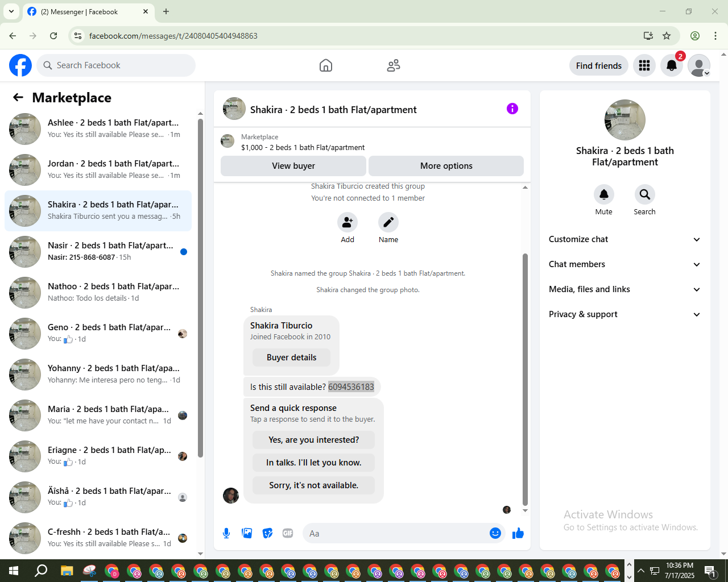Image resolution: width=728 pixels, height=582 pixels.
Task: Show hidden system tray icons chevron
Action: (x=641, y=571)
